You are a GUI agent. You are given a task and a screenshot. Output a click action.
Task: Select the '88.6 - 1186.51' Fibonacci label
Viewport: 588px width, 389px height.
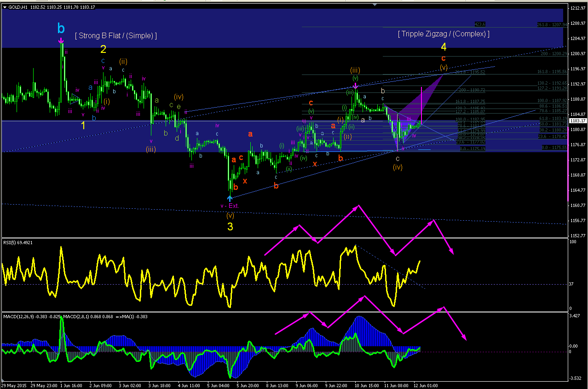point(553,106)
